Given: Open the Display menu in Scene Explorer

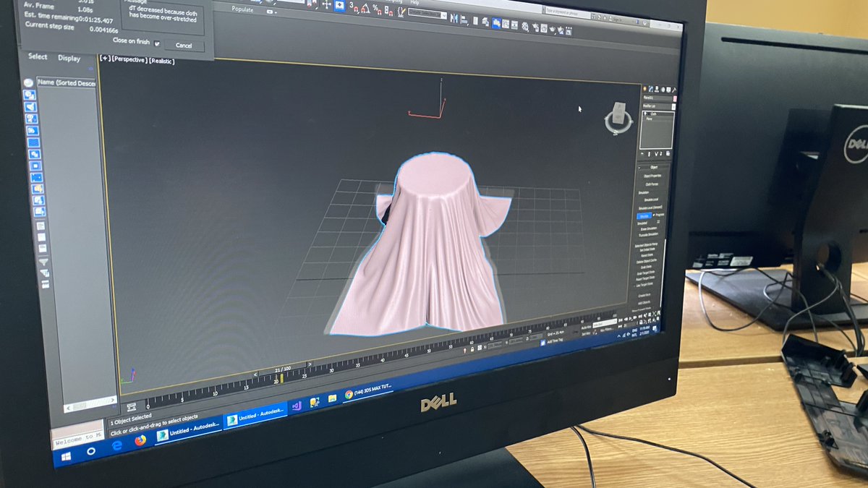Looking at the screenshot, I should pos(69,59).
